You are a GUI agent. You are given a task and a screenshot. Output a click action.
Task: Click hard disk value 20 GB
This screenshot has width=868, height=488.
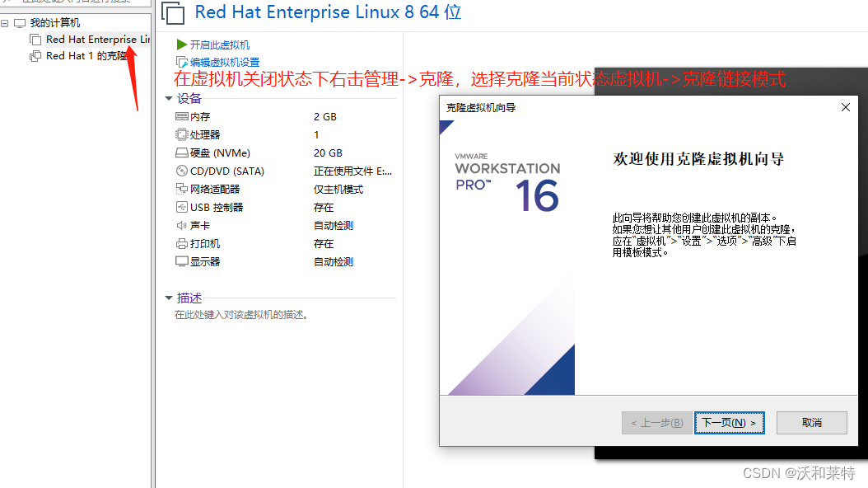pos(328,152)
